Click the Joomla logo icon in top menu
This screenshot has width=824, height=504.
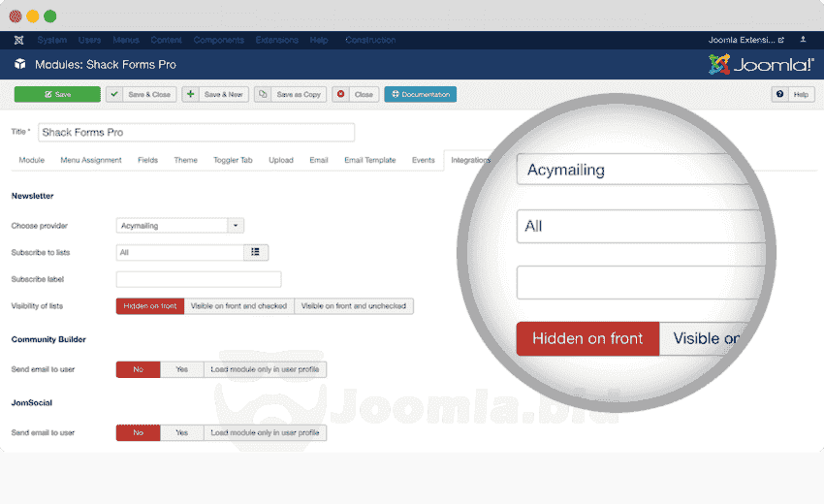click(x=19, y=40)
